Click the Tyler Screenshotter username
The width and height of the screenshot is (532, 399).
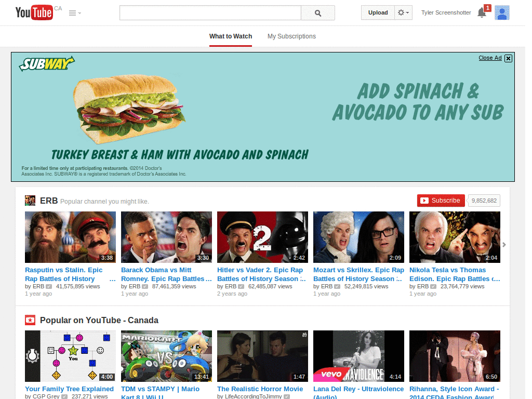click(x=446, y=12)
